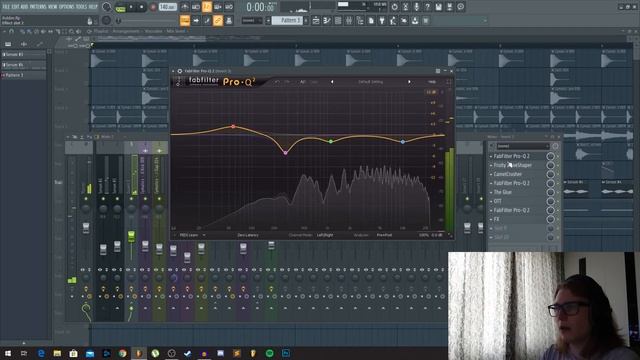
Task: Toggle Pattern/Song mode switch
Action: [x=121, y=7]
